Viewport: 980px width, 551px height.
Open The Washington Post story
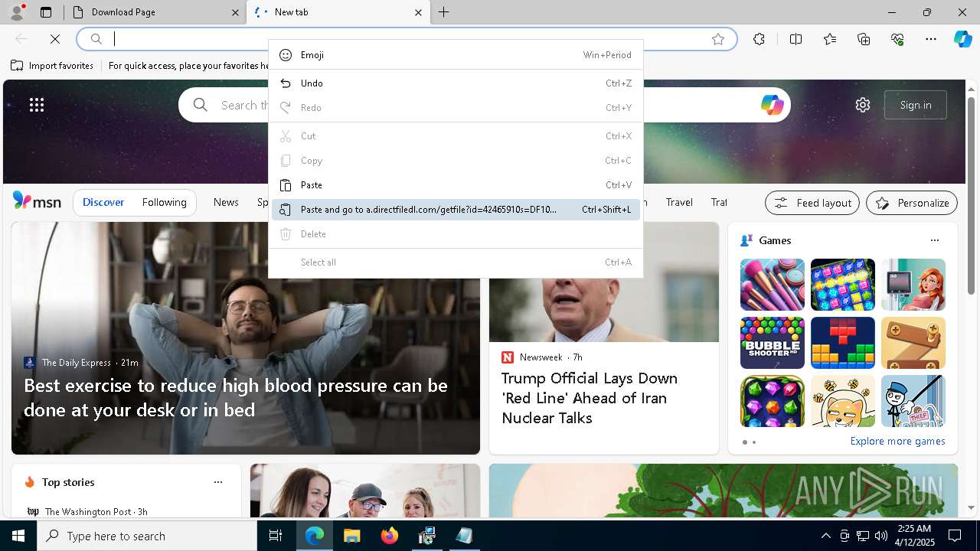tap(96, 511)
